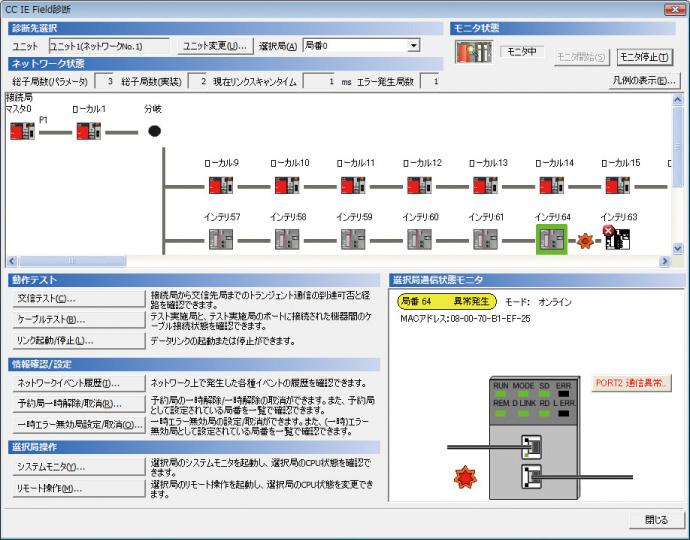Select the Master 0 station icon
Image resolution: width=690 pixels, height=540 pixels.
tap(20, 130)
